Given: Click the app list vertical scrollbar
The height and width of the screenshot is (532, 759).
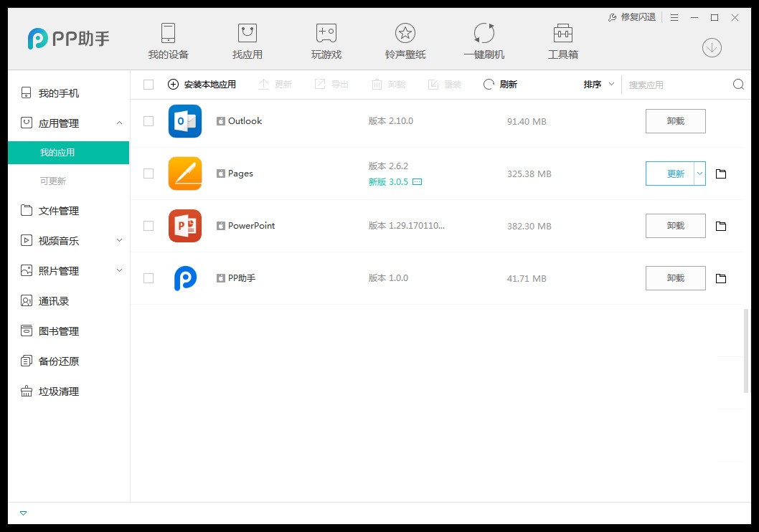Looking at the screenshot, I should (746, 351).
